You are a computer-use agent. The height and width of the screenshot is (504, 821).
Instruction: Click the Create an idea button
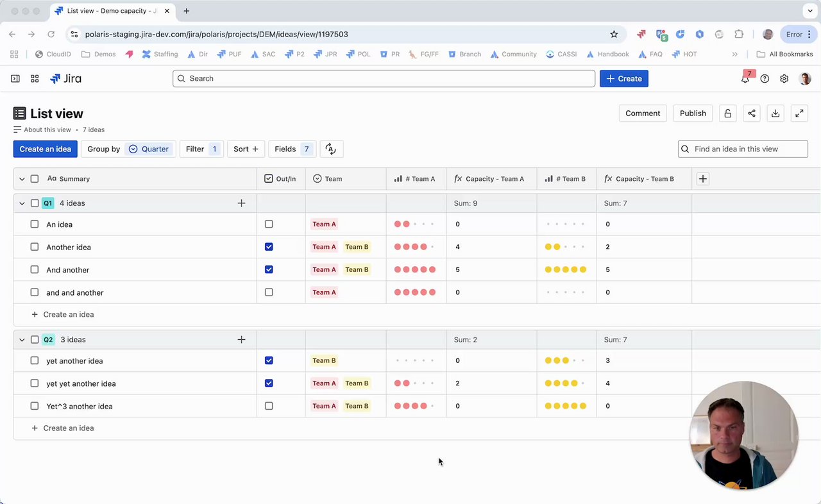pyautogui.click(x=46, y=149)
